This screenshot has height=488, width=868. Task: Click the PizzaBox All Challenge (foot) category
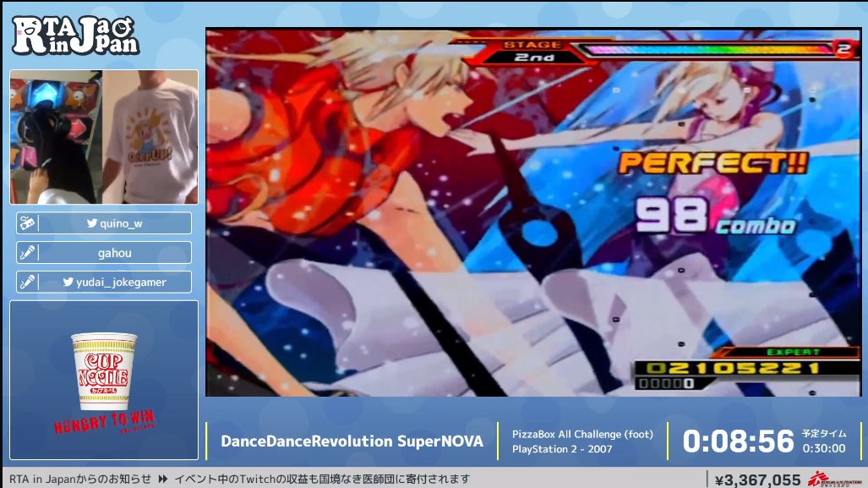click(582, 434)
